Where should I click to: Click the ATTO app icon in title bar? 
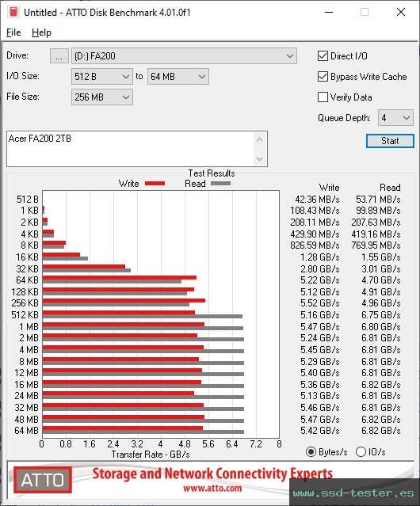pos(13,12)
